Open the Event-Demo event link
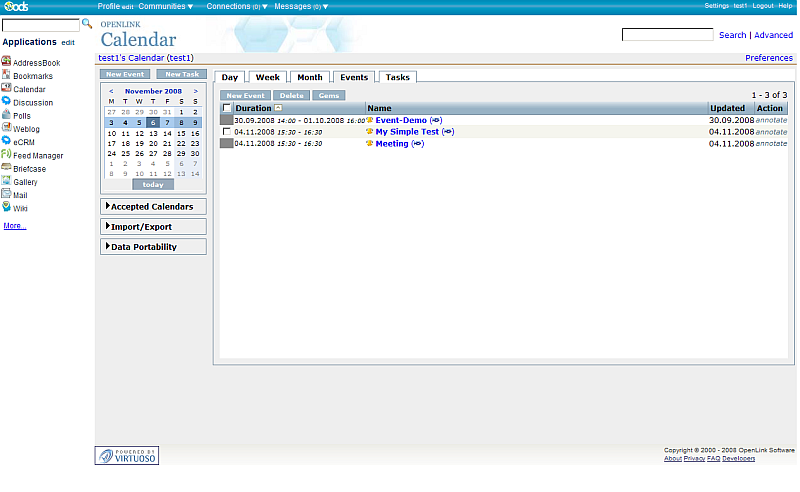Screen dimensions: 800x492 (x=401, y=120)
